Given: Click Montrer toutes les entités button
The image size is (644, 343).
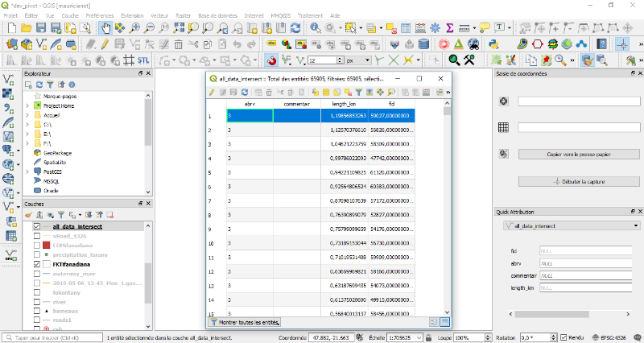Looking at the screenshot, I should pyautogui.click(x=244, y=322).
